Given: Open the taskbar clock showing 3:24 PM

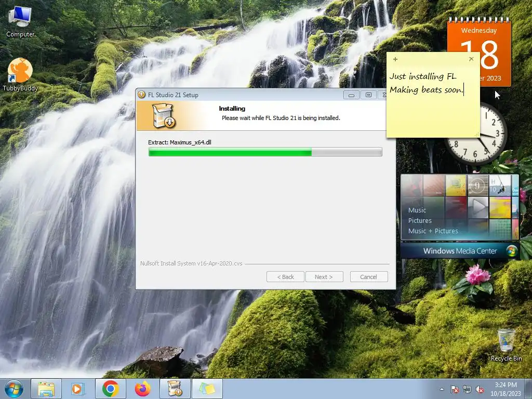Looking at the screenshot, I should 506,389.
